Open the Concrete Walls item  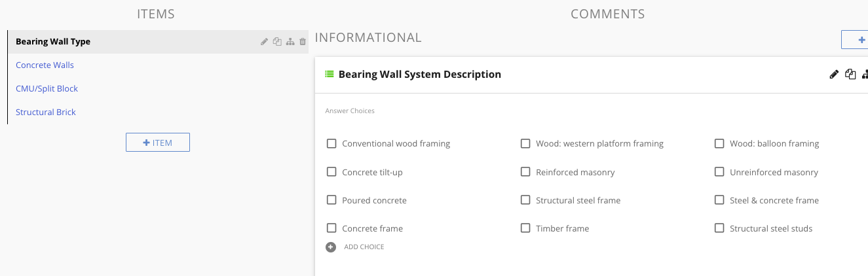(x=45, y=65)
